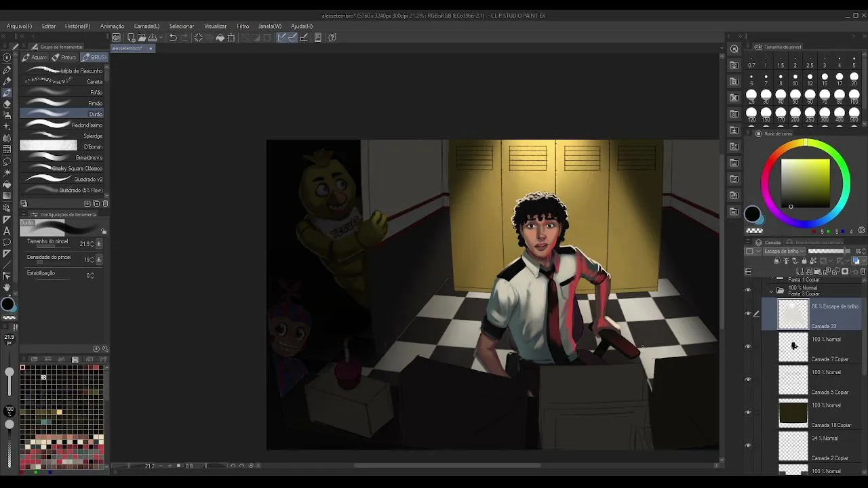Toggle visibility of Pasta 3 Copiar folder

(748, 290)
